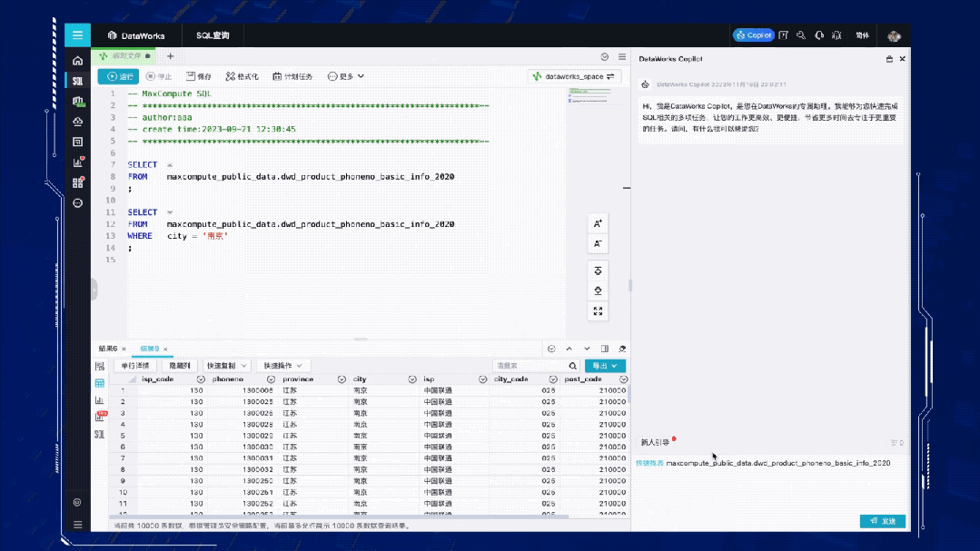Toggle results panel split layout icon

[x=604, y=349]
